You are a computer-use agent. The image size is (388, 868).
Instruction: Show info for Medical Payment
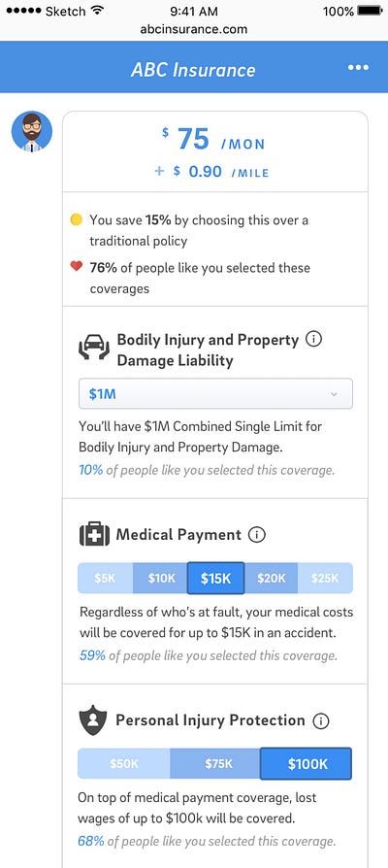pos(257,535)
